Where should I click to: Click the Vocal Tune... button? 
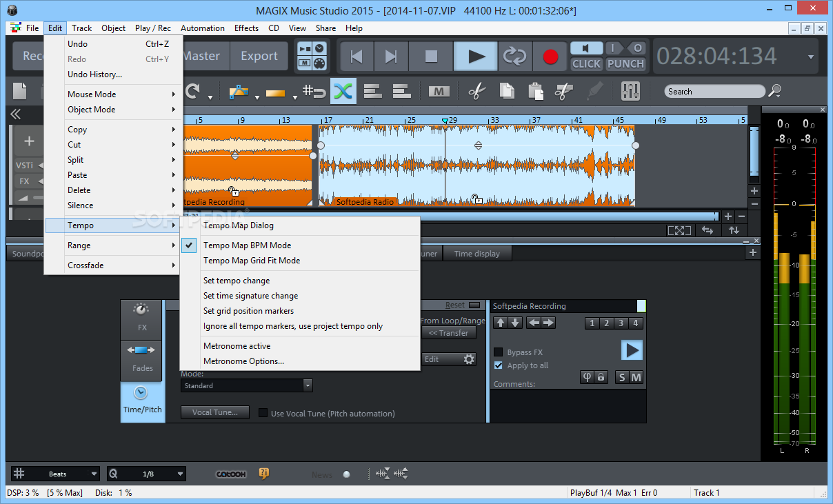pyautogui.click(x=215, y=412)
